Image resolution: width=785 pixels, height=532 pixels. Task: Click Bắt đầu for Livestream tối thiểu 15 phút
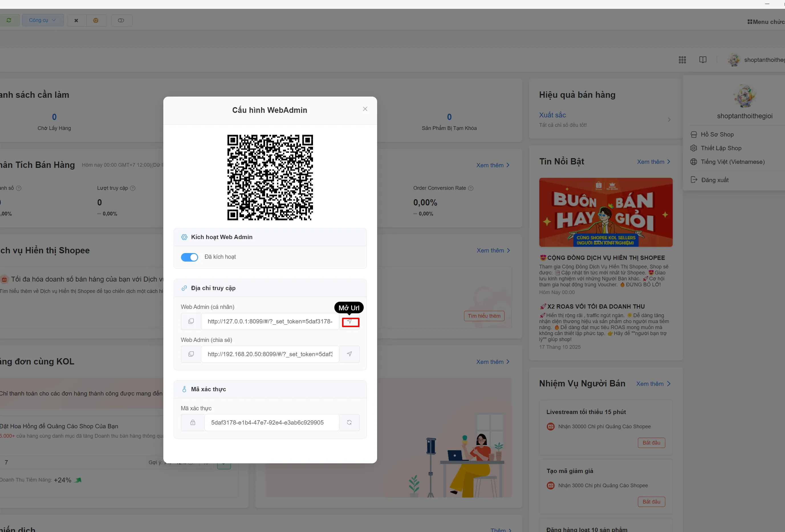coord(651,443)
